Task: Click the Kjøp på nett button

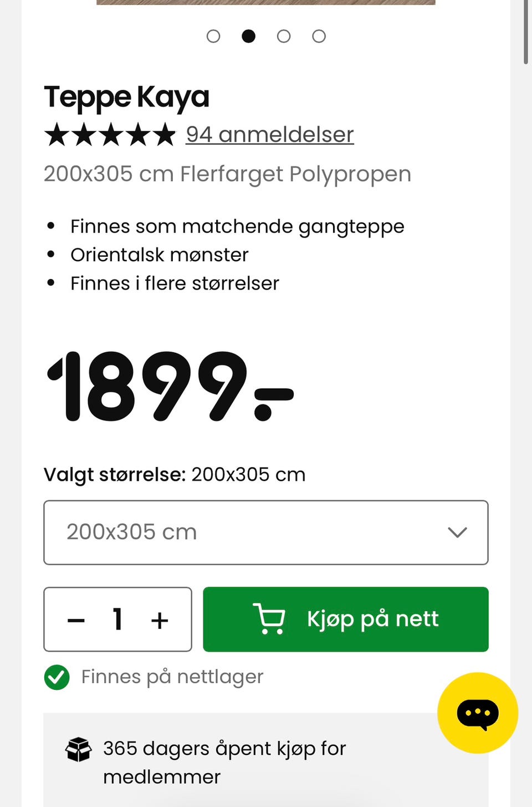Action: [x=346, y=619]
